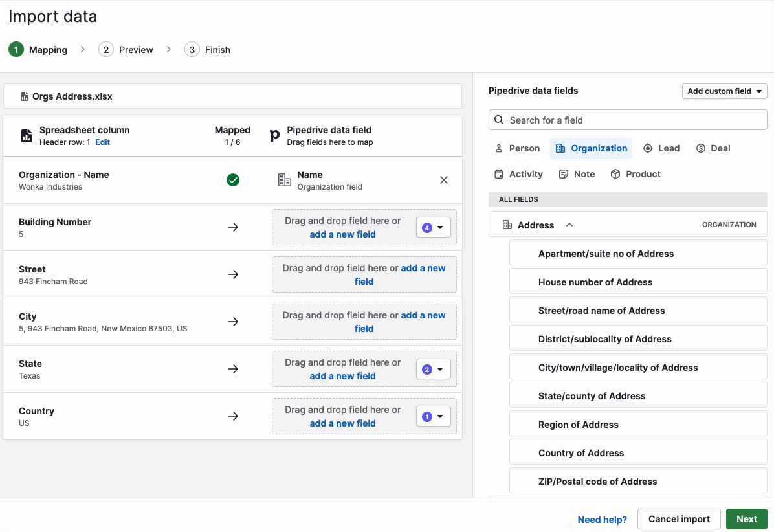Select ZIP/Postal code of Address field
The width and height of the screenshot is (774, 532).
[x=637, y=481]
